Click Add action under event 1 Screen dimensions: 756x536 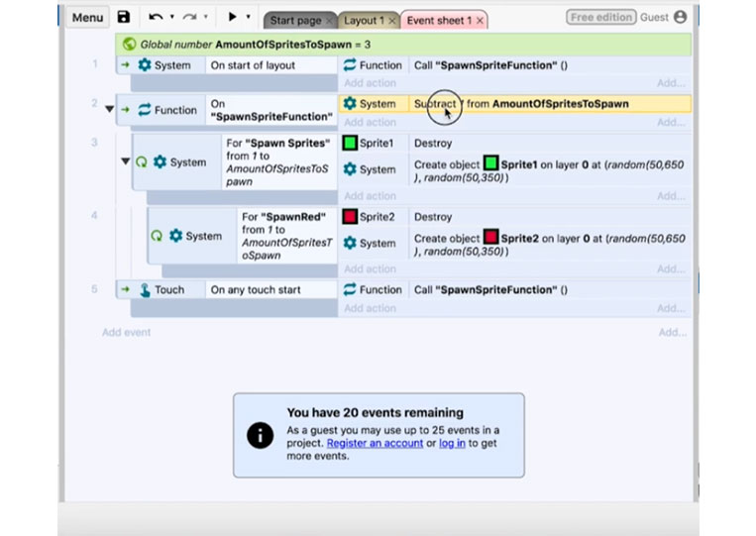(x=370, y=83)
